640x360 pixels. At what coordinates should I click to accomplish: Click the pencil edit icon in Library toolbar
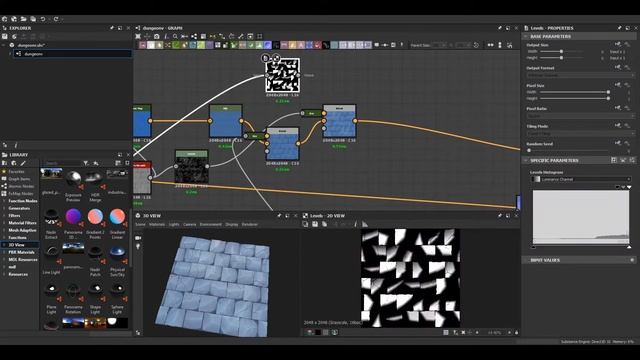[x=23, y=163]
